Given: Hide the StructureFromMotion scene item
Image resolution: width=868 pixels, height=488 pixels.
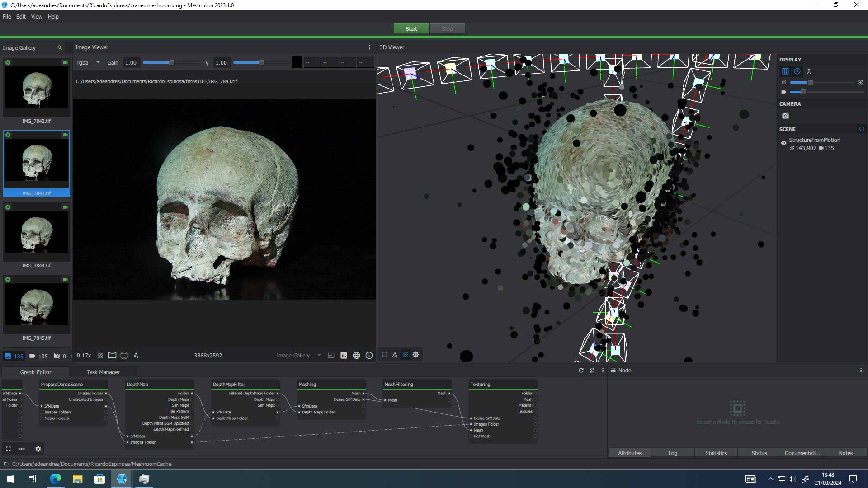Looking at the screenshot, I should 783,143.
